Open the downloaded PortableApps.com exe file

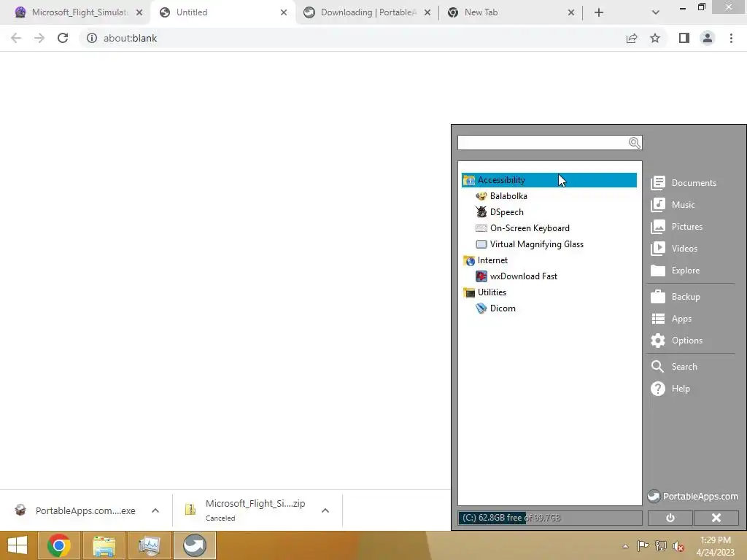point(76,510)
